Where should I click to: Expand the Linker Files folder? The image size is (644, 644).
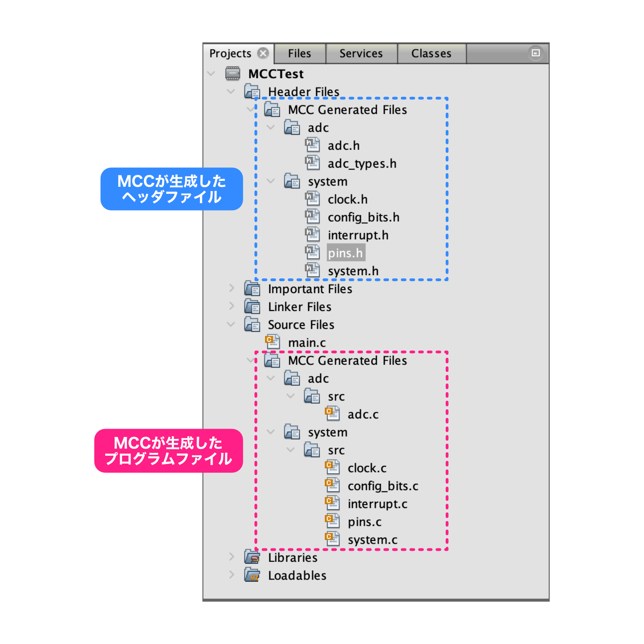232,306
